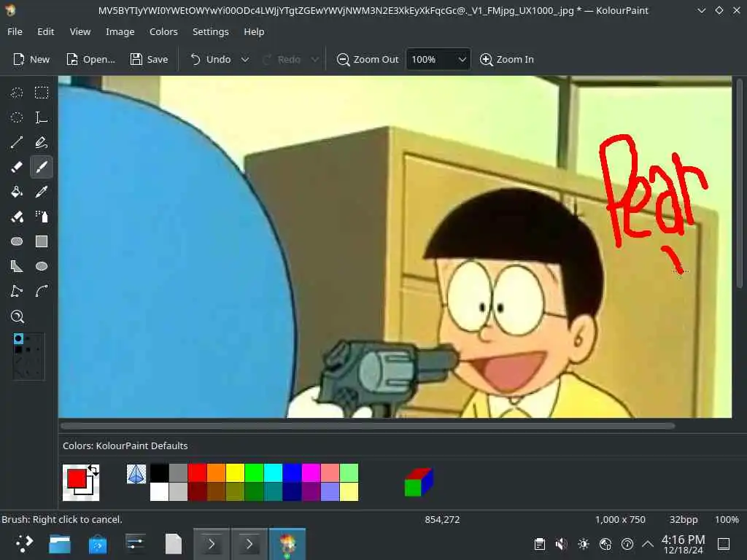
Task: Choose the medium square brush shape
Action: click(28, 350)
